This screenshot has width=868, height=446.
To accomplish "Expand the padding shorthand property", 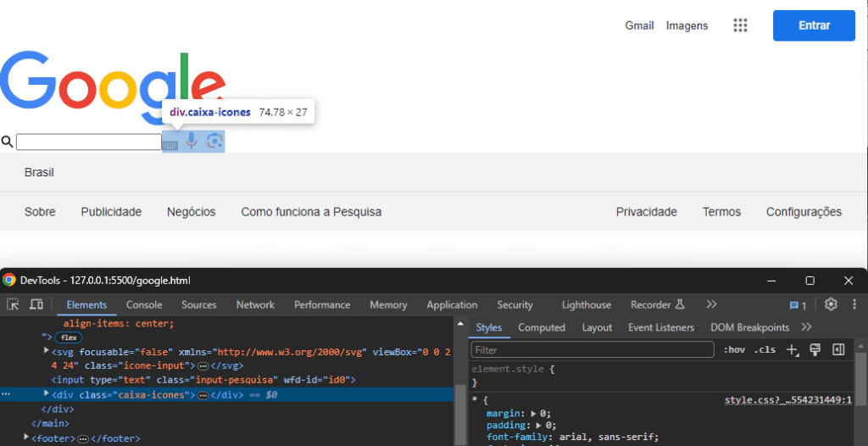I will tap(540, 426).
